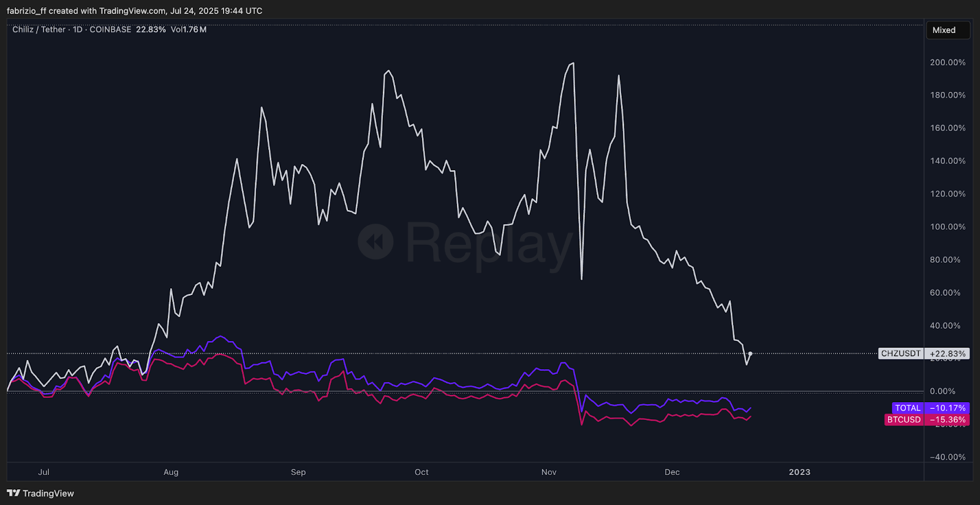Open the Mixed scale mode dropdown

click(x=948, y=30)
